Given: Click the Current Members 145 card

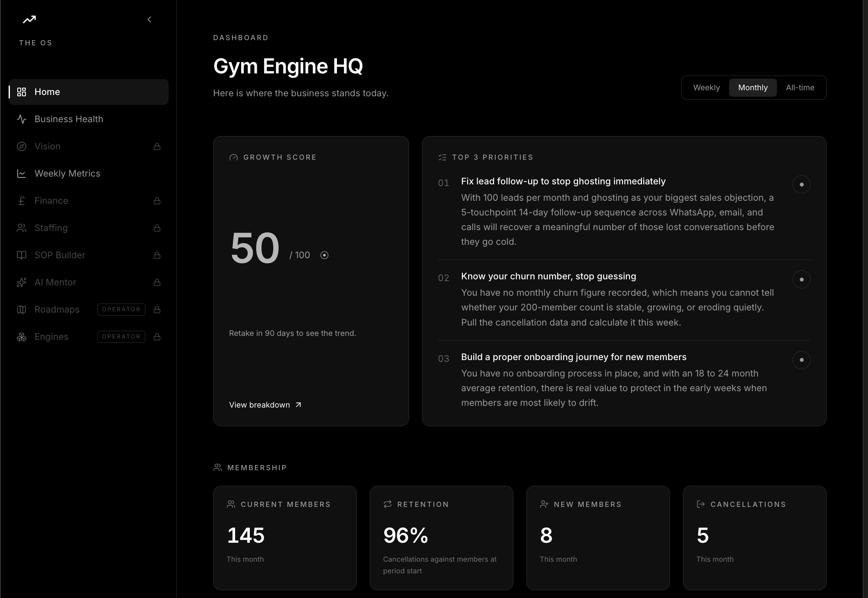Looking at the screenshot, I should click(285, 538).
